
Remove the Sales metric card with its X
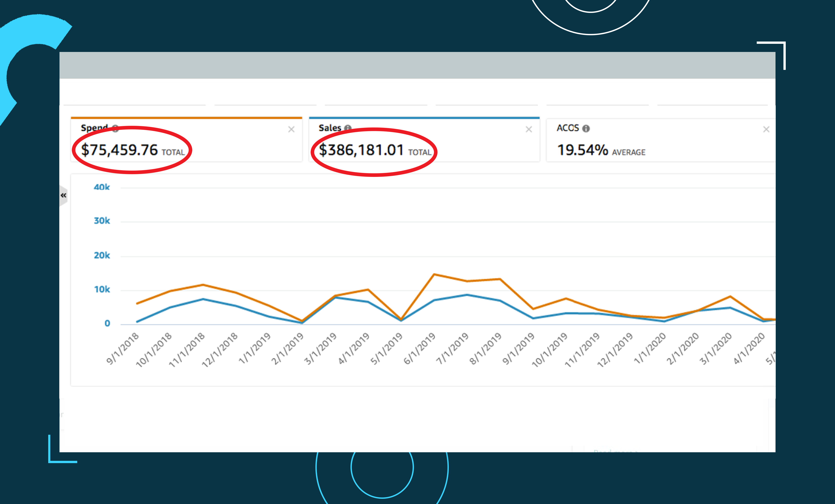(x=529, y=129)
